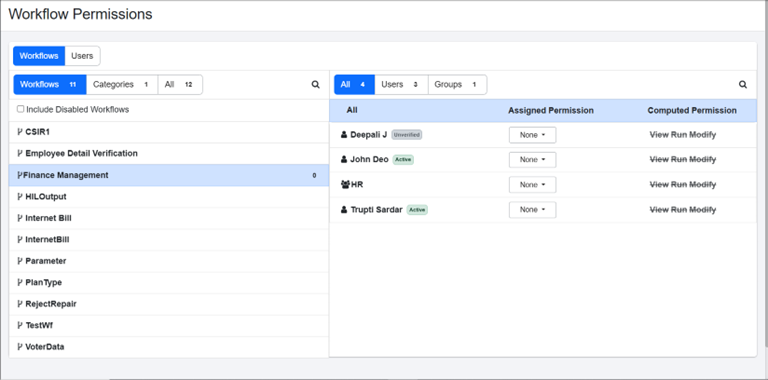Select the PlanType workflow

[169, 283]
